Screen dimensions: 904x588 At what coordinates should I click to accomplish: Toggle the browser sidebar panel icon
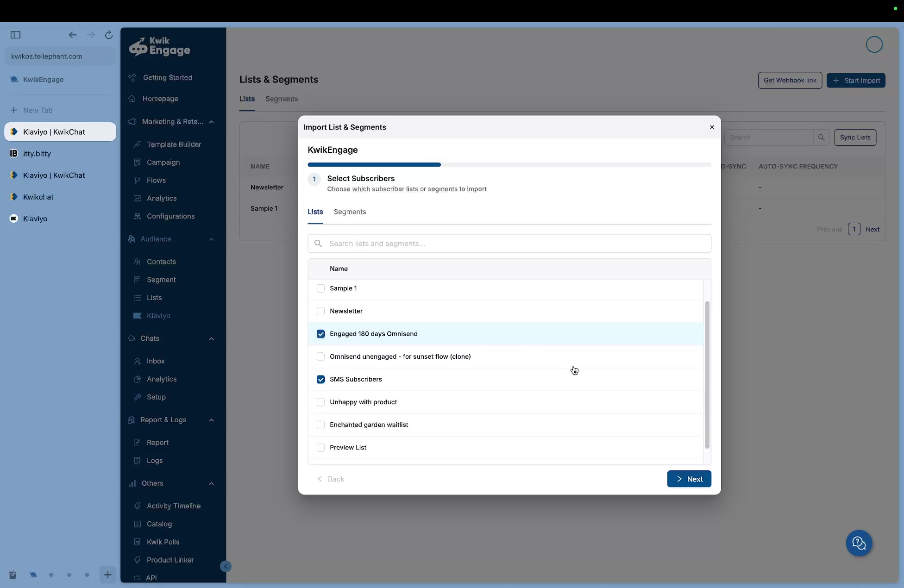click(15, 35)
